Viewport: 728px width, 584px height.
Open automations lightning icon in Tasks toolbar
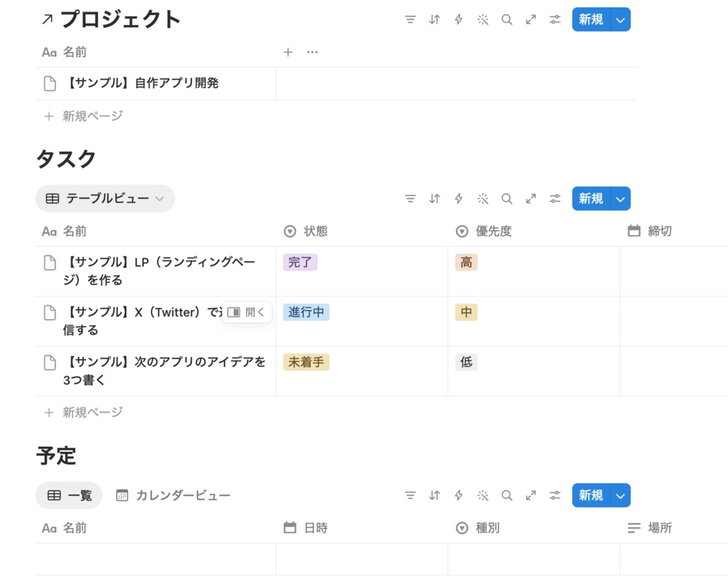click(459, 199)
